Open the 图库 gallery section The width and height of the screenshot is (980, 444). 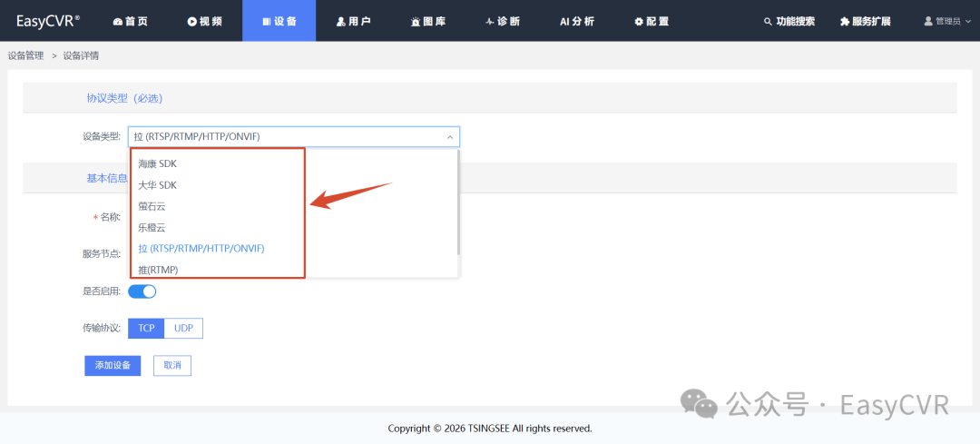pos(427,21)
